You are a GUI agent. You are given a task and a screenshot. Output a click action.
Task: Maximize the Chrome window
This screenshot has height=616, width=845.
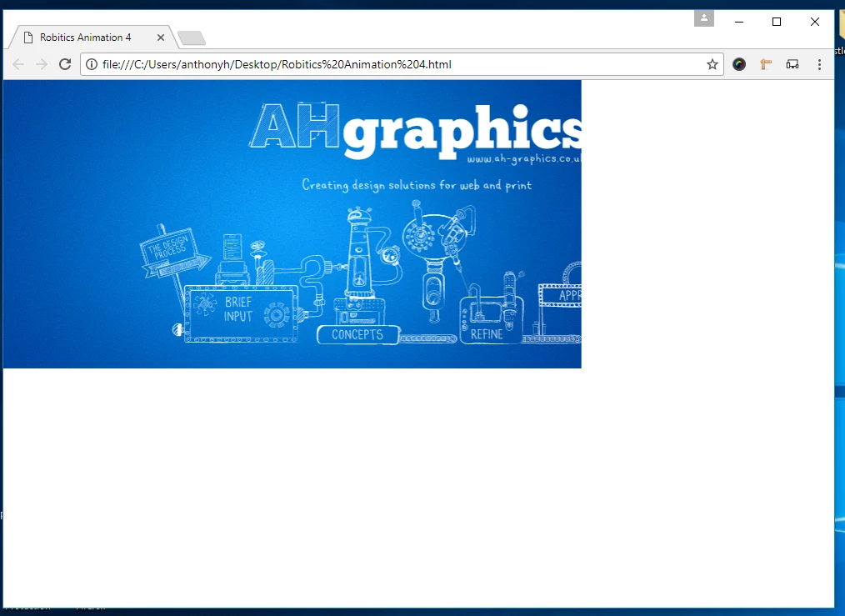coord(777,22)
